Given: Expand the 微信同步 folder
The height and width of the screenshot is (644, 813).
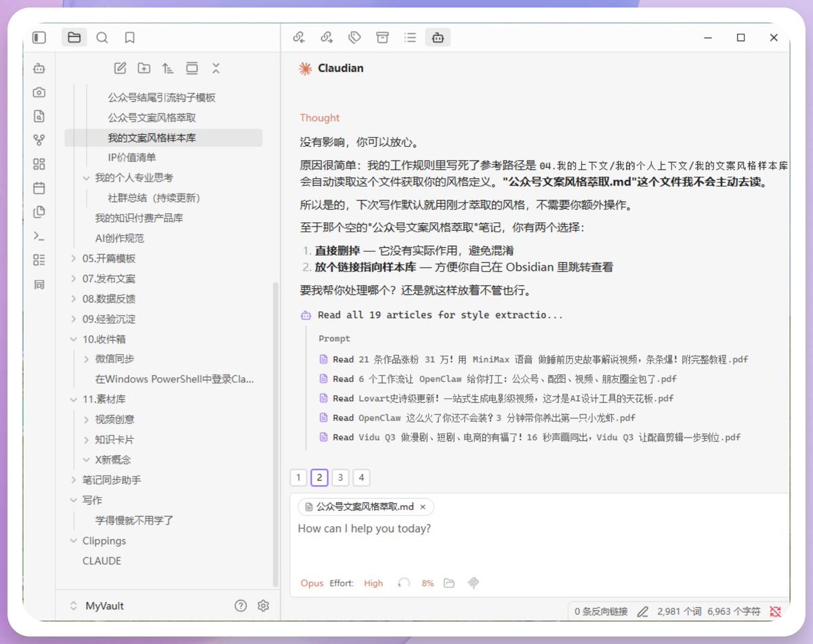Looking at the screenshot, I should pos(86,359).
